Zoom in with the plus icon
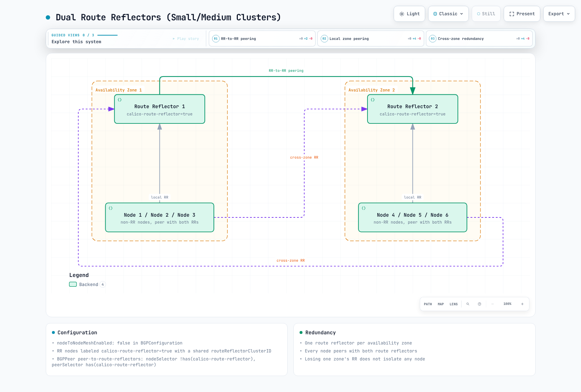This screenshot has height=392, width=581. [x=522, y=304]
